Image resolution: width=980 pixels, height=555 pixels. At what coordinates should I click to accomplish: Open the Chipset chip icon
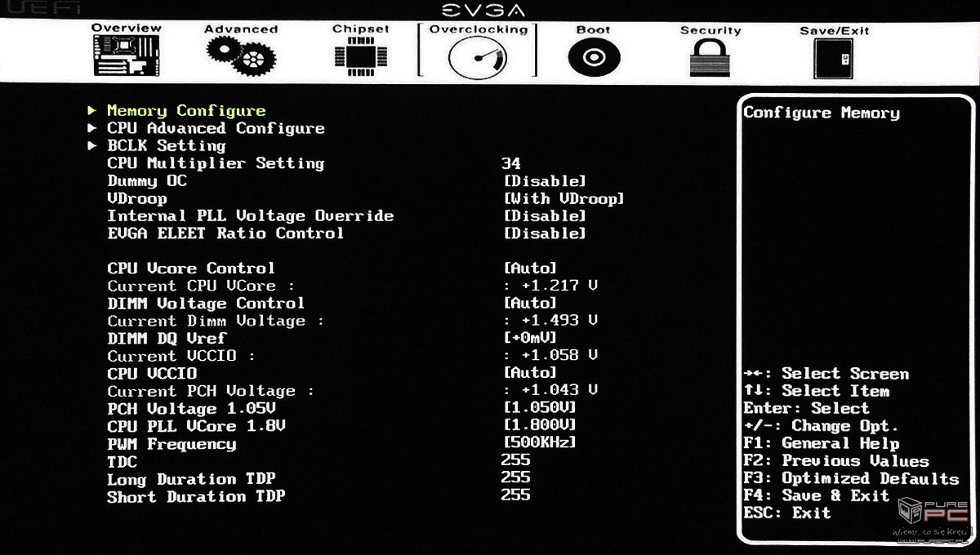pos(359,56)
